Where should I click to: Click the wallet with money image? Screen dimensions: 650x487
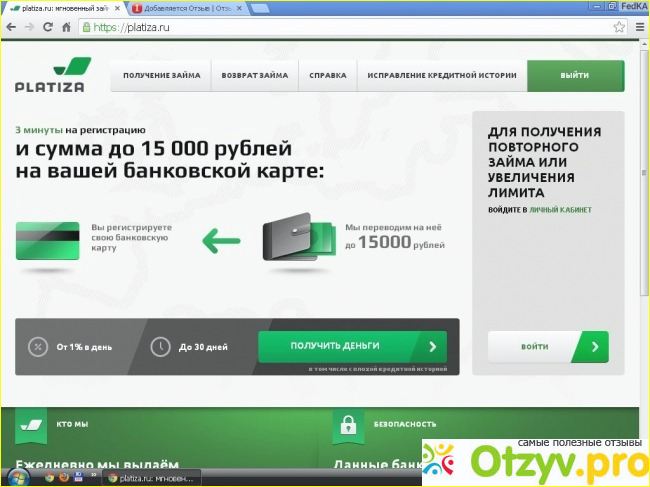(x=300, y=240)
